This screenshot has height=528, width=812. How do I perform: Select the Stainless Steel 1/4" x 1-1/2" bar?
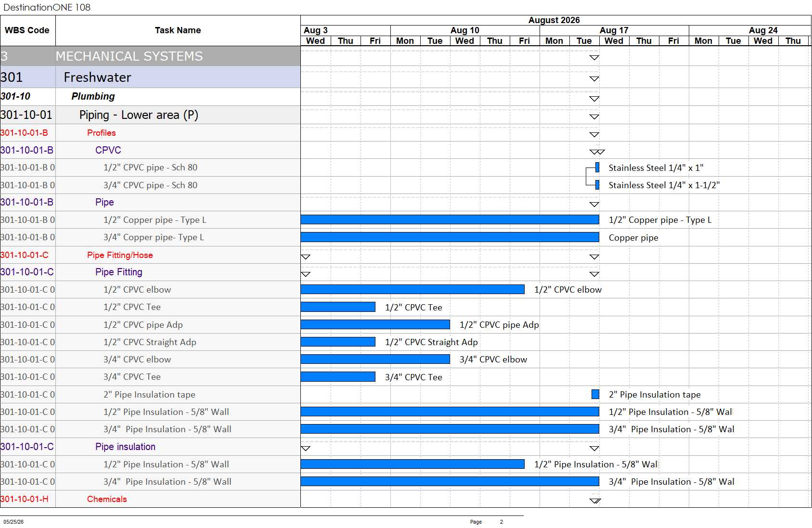click(597, 185)
